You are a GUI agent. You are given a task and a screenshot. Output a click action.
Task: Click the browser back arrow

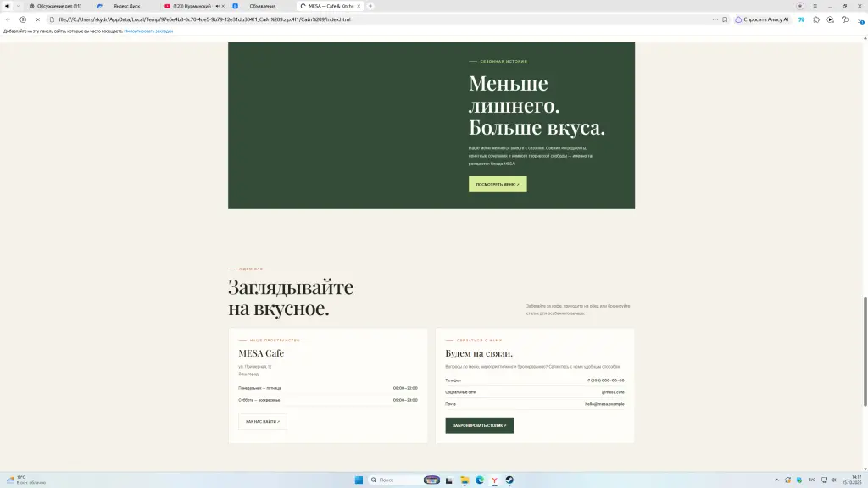(x=8, y=19)
